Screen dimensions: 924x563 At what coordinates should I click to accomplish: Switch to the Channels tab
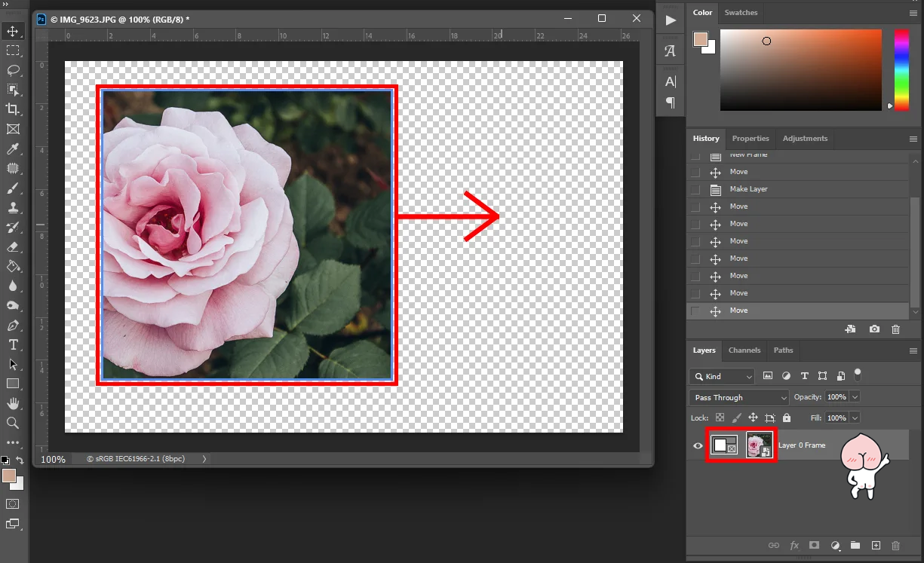744,350
